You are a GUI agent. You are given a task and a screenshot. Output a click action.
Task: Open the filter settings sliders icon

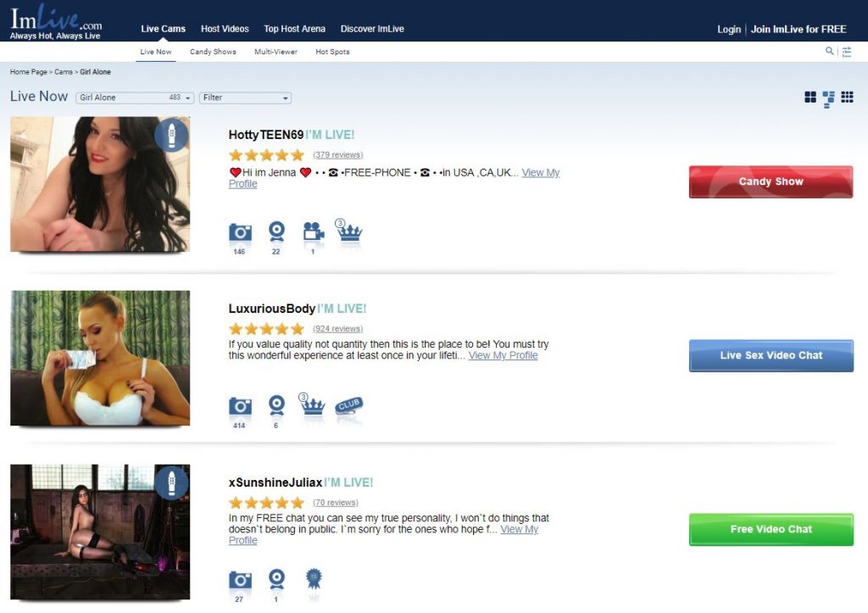click(x=847, y=52)
